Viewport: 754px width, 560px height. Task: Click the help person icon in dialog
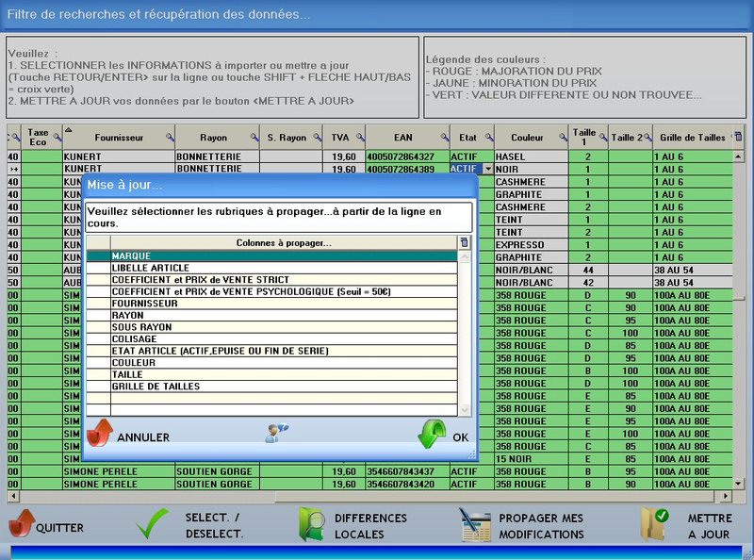276,433
